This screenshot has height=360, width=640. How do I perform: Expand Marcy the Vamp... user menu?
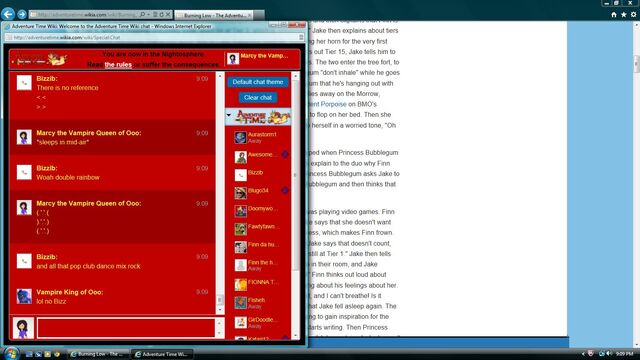pyautogui.click(x=262, y=59)
